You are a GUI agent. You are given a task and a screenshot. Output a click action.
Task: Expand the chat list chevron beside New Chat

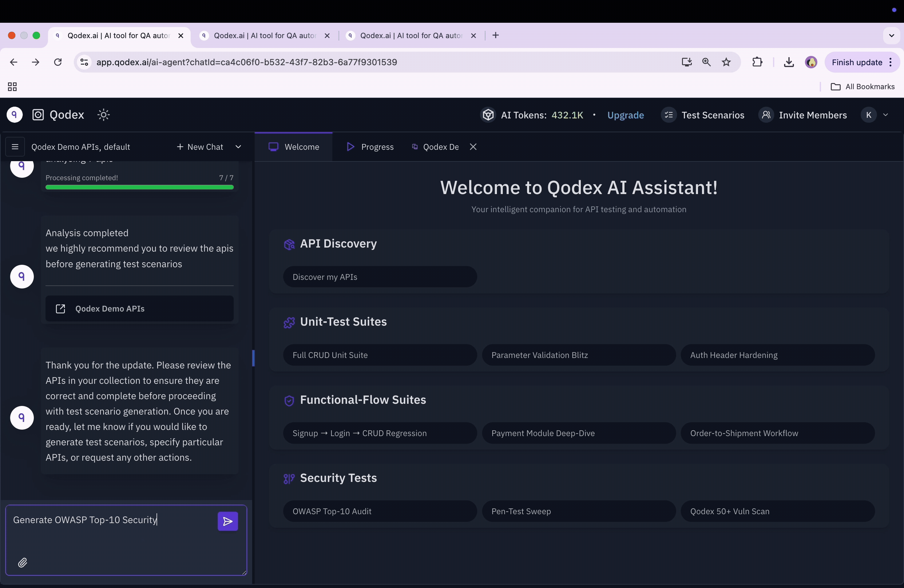[x=238, y=147]
